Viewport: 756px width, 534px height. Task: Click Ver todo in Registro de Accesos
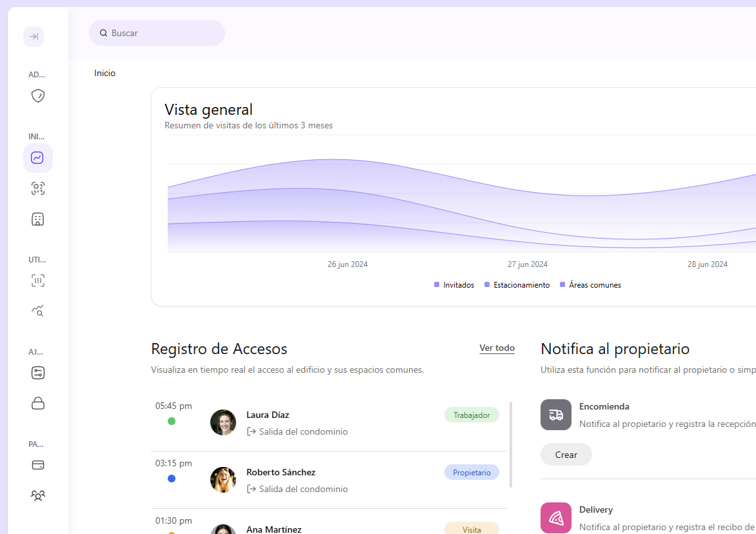coord(497,348)
